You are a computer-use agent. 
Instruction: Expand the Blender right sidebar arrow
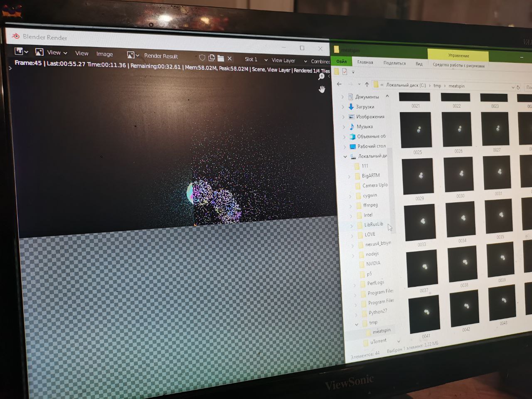[329, 76]
